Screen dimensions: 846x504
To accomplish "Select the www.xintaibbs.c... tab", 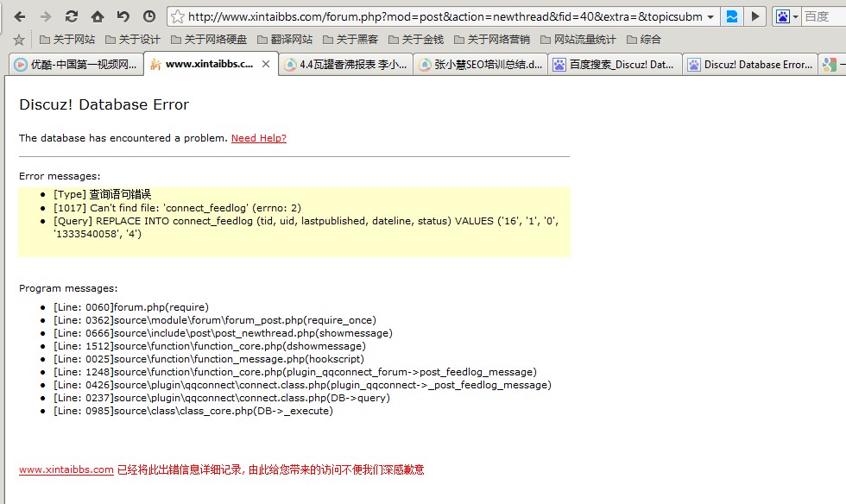I will point(209,64).
